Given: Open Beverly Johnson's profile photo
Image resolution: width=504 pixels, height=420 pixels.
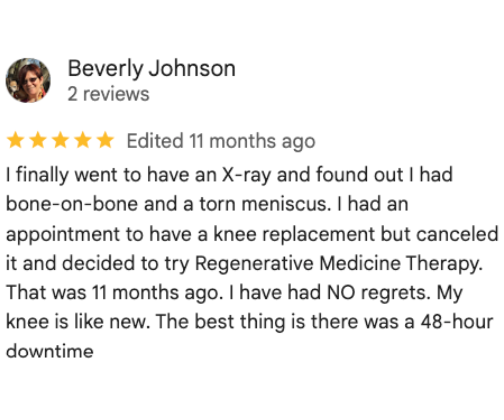Looking at the screenshot, I should pyautogui.click(x=28, y=80).
